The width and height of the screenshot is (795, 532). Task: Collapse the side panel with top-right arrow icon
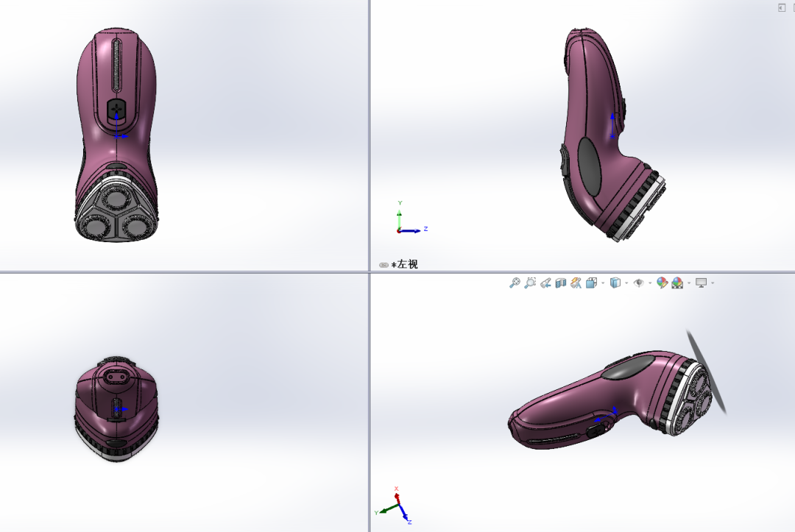781,7
